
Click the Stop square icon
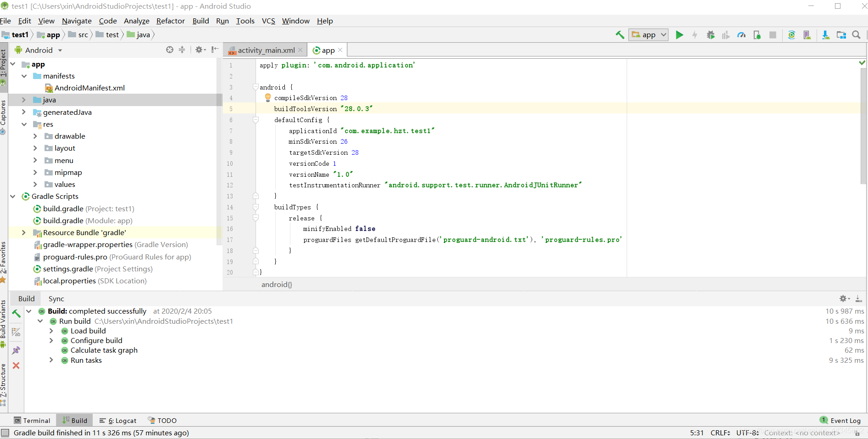pos(773,35)
